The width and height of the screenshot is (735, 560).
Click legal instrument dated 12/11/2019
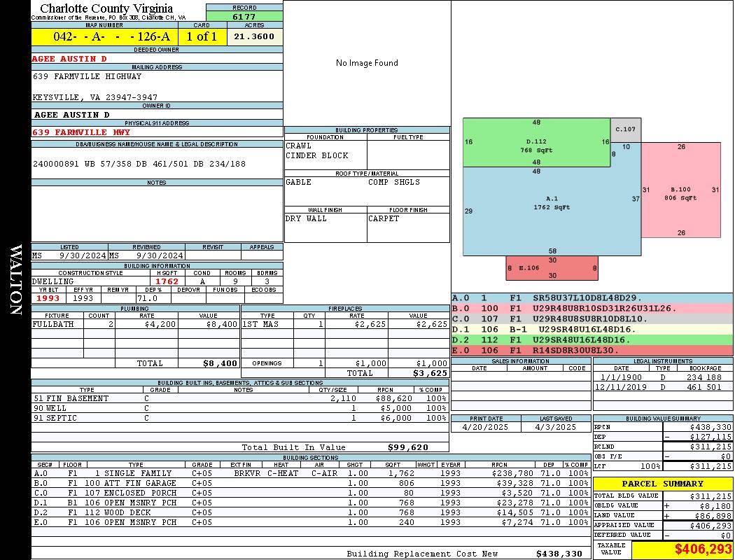663,387
